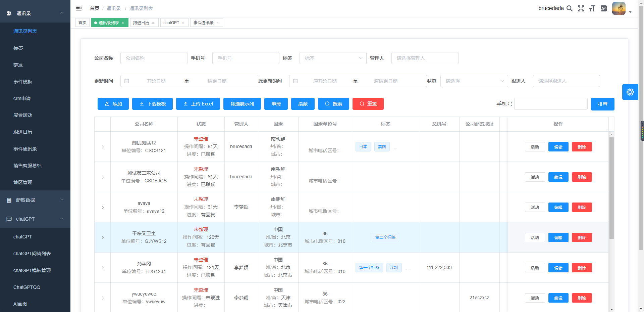Screen dimensions: 644x312
Task: Click the 筛选展示列 button
Action: 242,104
